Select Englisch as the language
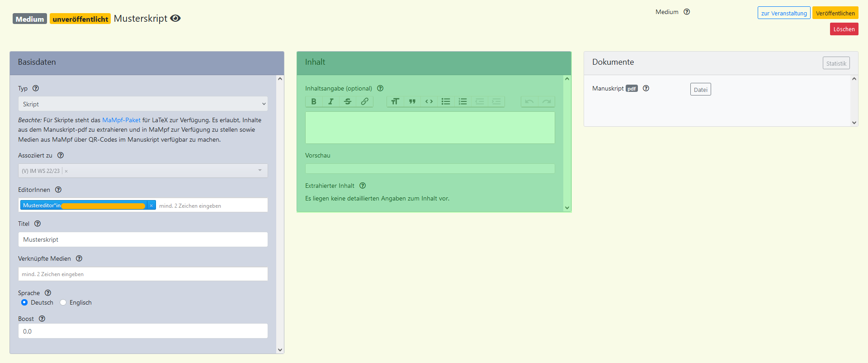The image size is (868, 363). pyautogui.click(x=63, y=302)
